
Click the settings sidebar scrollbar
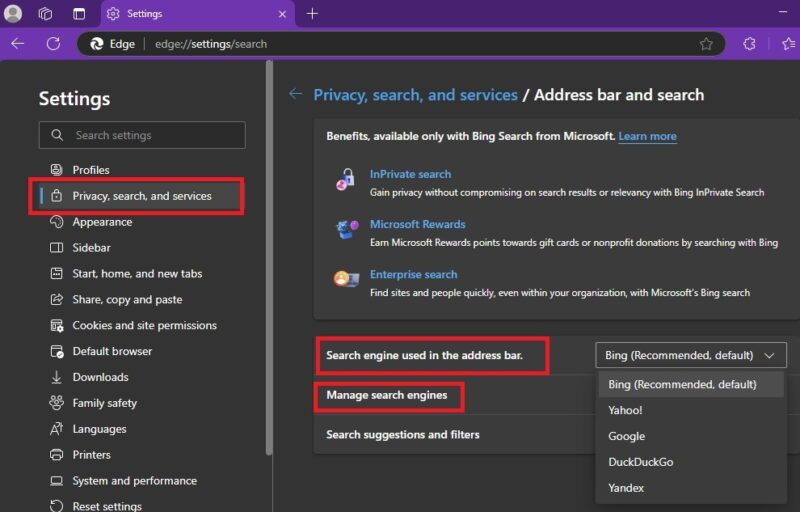[x=269, y=258]
